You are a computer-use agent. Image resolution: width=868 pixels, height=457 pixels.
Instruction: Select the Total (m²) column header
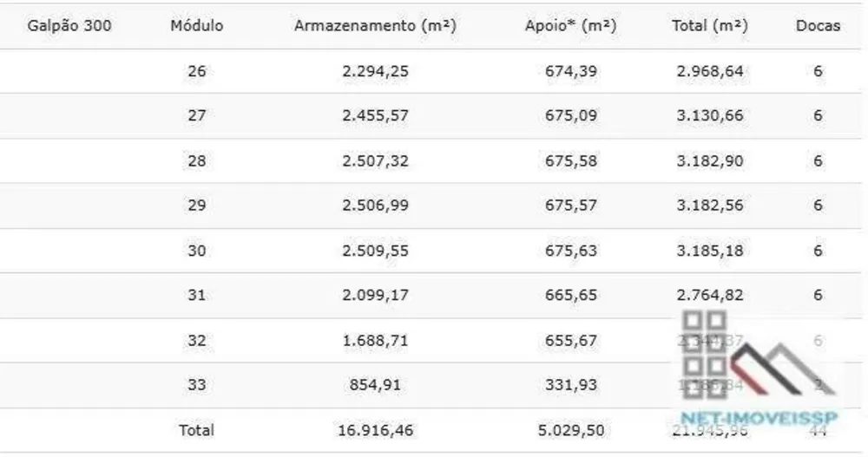tap(710, 25)
